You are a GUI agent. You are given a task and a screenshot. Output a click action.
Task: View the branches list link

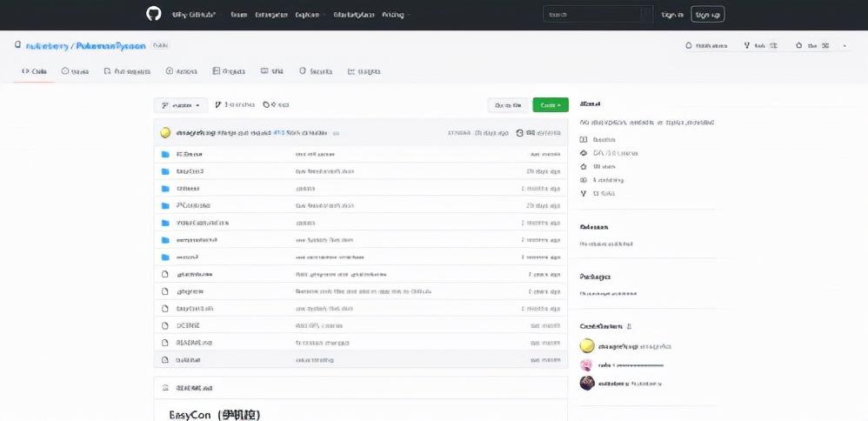coord(235,104)
